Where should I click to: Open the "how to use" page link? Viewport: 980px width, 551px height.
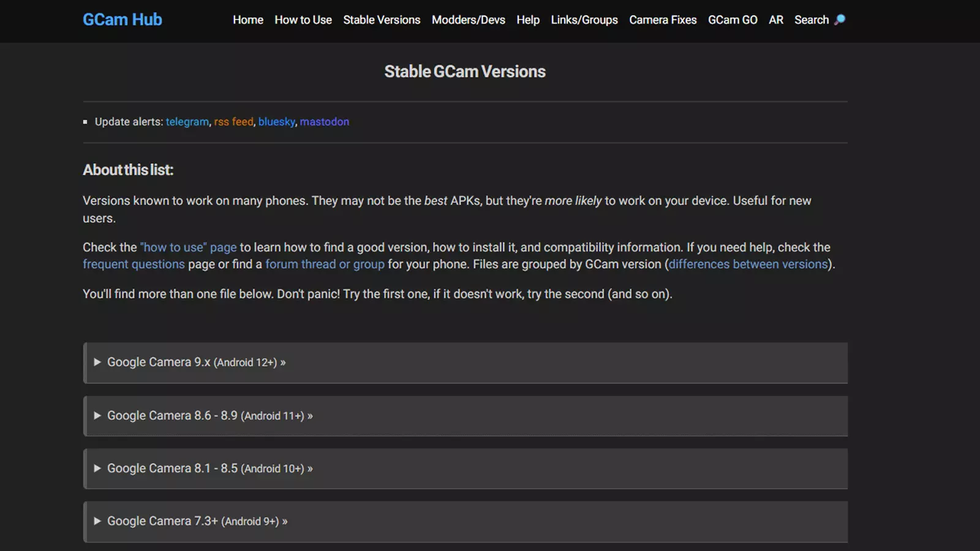click(188, 247)
